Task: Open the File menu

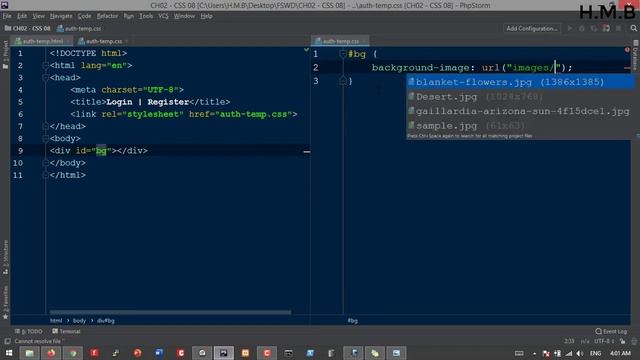Action: [x=7, y=16]
